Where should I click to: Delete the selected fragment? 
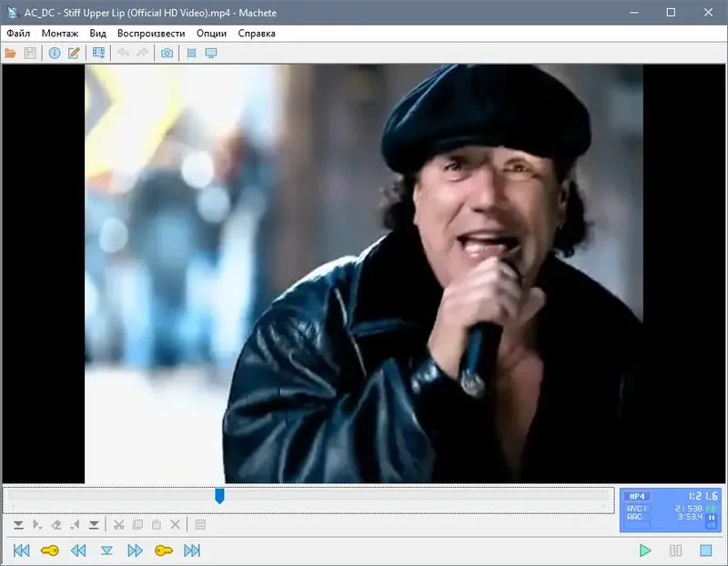pyautogui.click(x=175, y=525)
